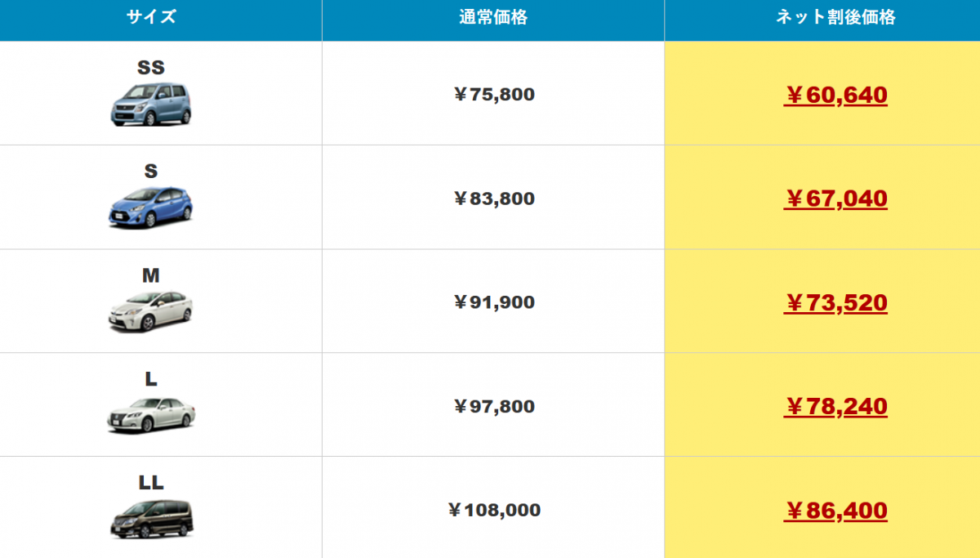
Task: Open the ¥67,040 discounted price link
Action: tap(835, 199)
